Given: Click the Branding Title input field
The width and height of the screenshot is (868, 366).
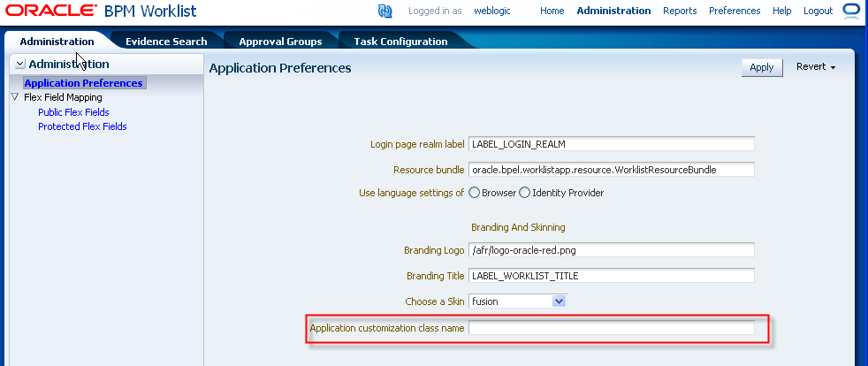Looking at the screenshot, I should [612, 276].
